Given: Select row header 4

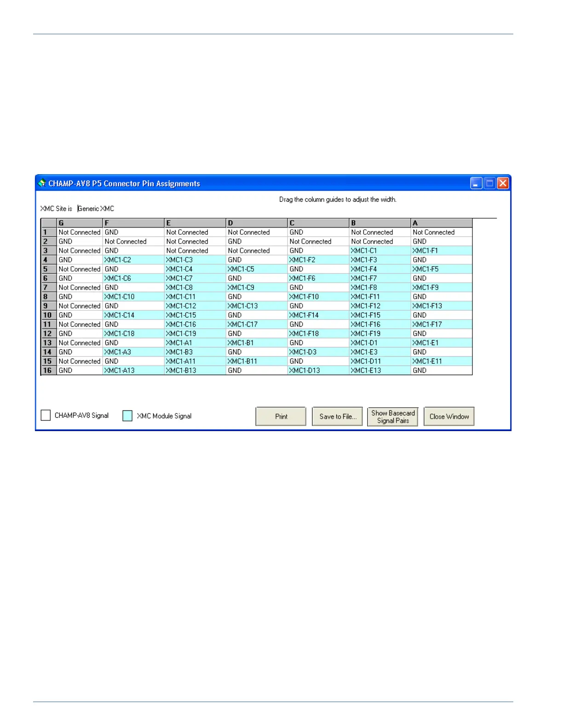Looking at the screenshot, I should [x=49, y=260].
